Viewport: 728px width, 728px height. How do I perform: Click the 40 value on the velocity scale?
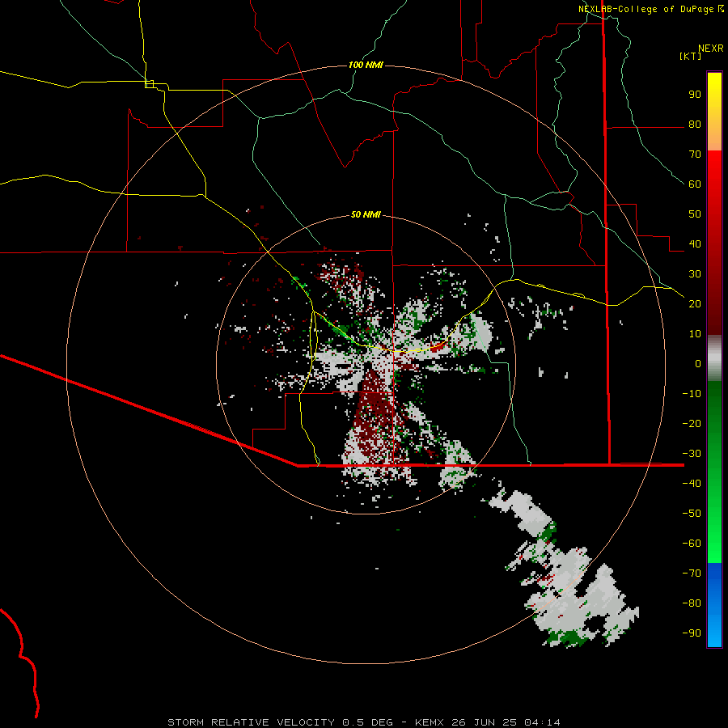tap(695, 244)
